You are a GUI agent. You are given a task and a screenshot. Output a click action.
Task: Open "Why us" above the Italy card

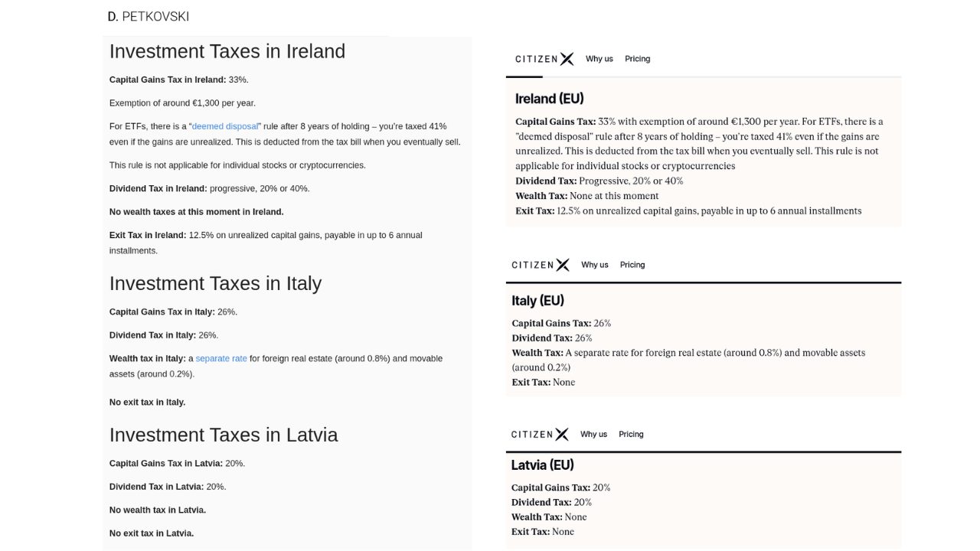(x=594, y=265)
